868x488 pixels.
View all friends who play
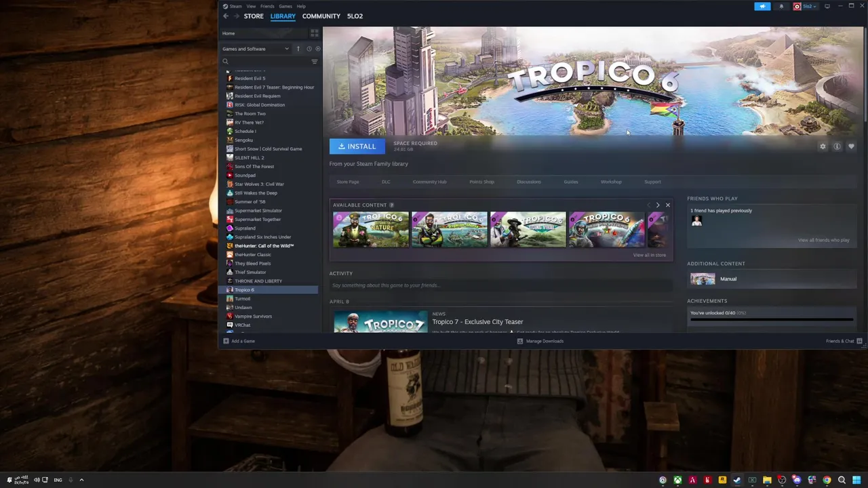pyautogui.click(x=823, y=240)
